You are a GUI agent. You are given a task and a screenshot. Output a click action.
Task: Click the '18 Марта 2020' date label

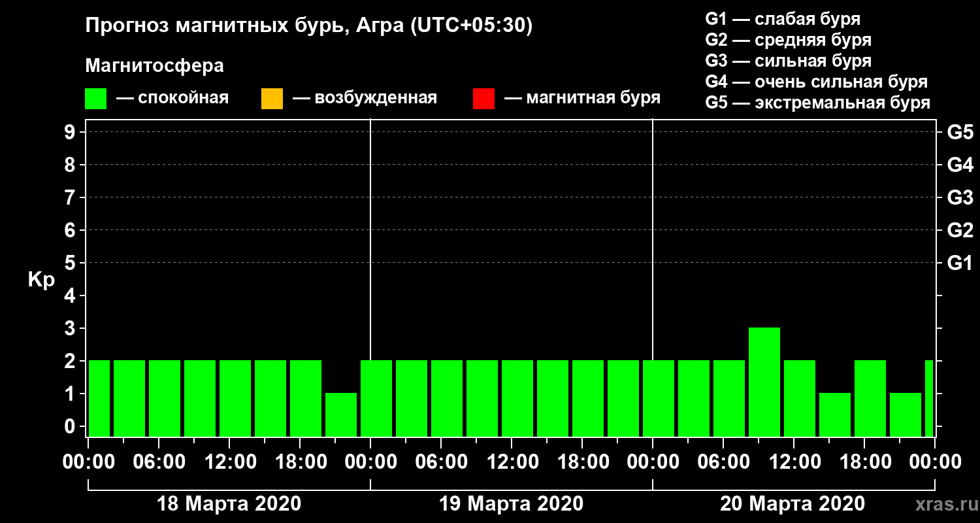tap(229, 504)
